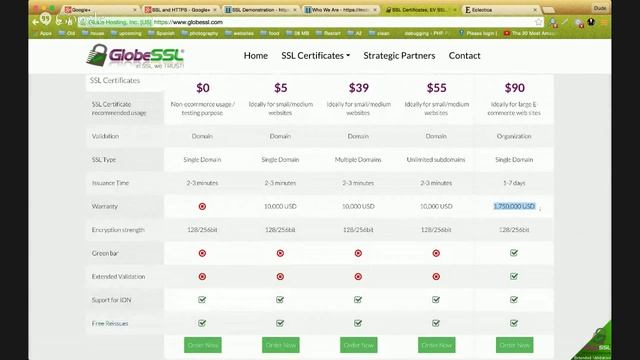Open a new tab with the new tab button
Image resolution: width=640 pixels, height=360 pixels.
point(549,9)
